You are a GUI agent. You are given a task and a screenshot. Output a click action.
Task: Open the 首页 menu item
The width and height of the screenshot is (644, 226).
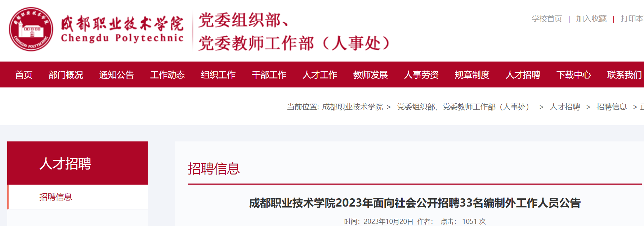coord(24,75)
